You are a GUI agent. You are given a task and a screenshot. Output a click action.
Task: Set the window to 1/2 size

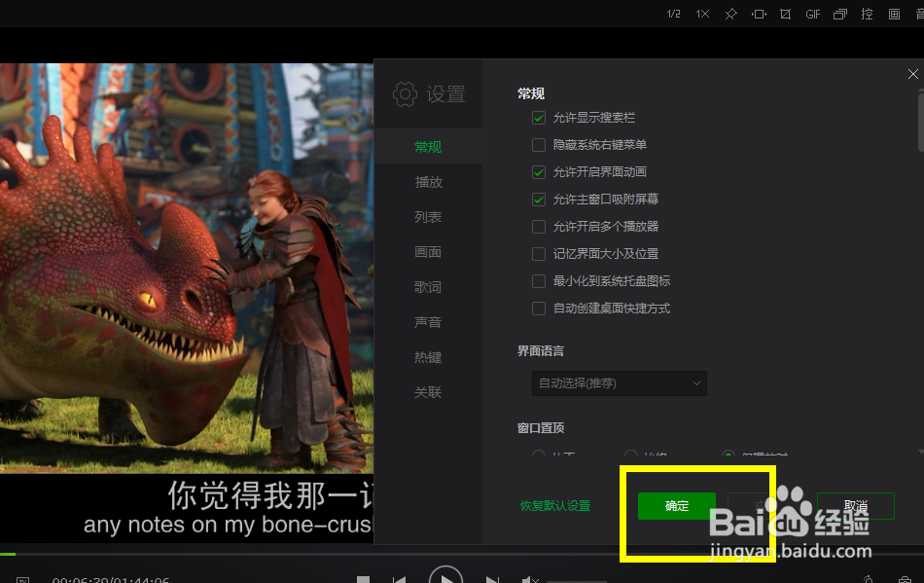click(674, 14)
